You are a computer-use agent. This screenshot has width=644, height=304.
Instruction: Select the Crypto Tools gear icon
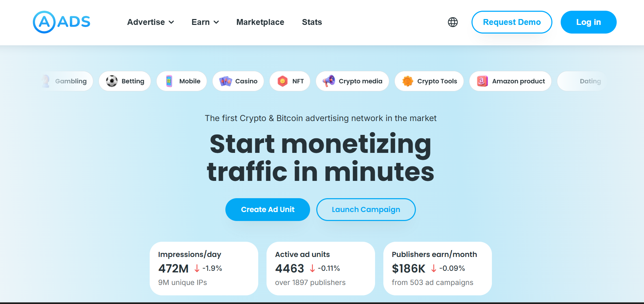pos(408,81)
